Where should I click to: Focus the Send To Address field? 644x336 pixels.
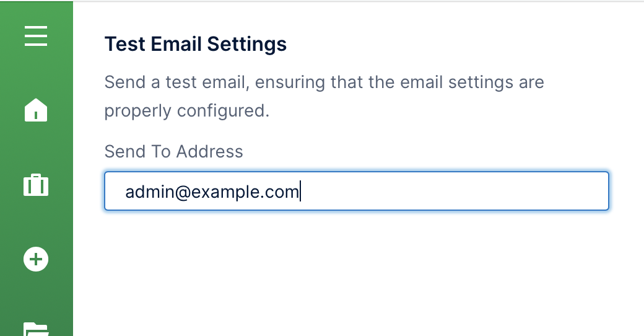(356, 192)
